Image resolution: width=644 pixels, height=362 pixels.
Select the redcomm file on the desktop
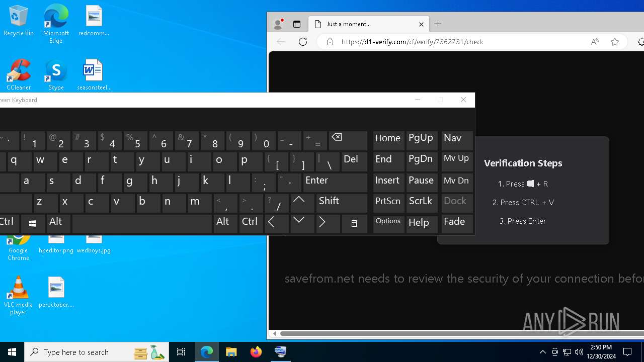pyautogui.click(x=94, y=21)
